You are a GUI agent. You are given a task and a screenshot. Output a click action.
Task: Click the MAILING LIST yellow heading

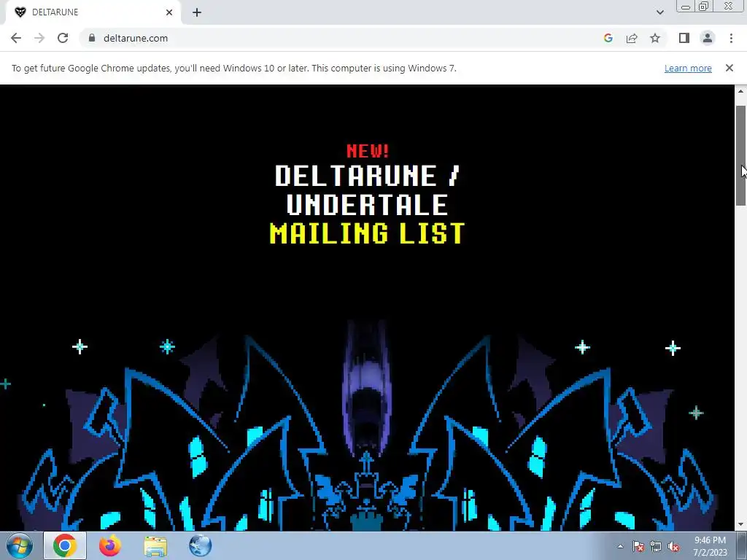(367, 233)
